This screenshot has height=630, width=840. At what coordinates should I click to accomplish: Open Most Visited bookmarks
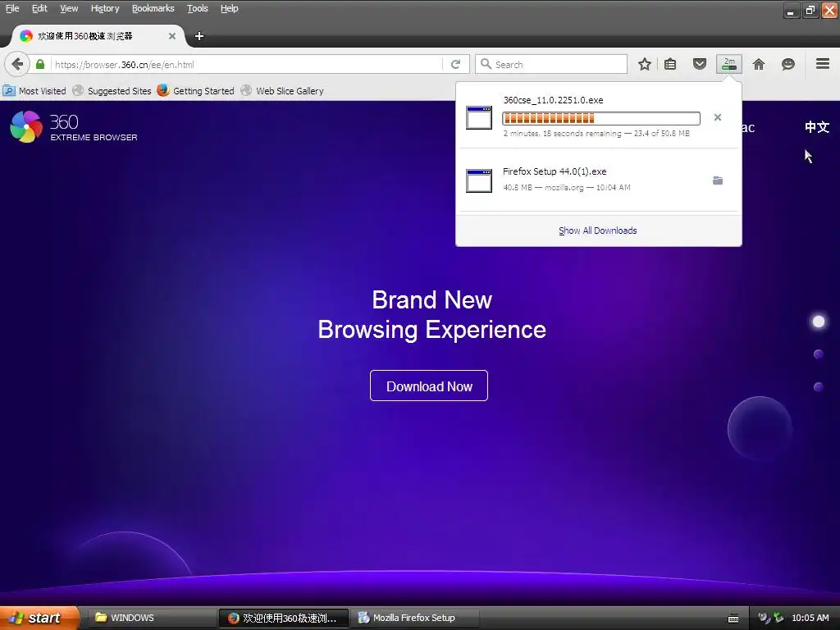click(x=34, y=90)
